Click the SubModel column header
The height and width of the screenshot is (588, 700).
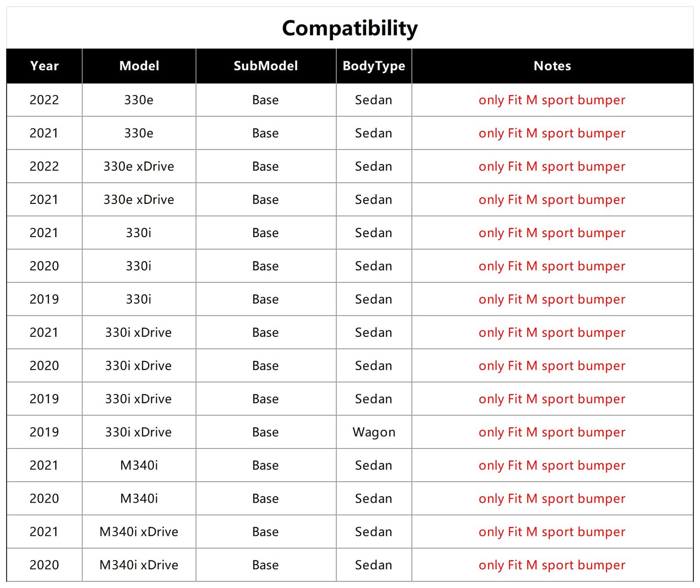(x=266, y=66)
